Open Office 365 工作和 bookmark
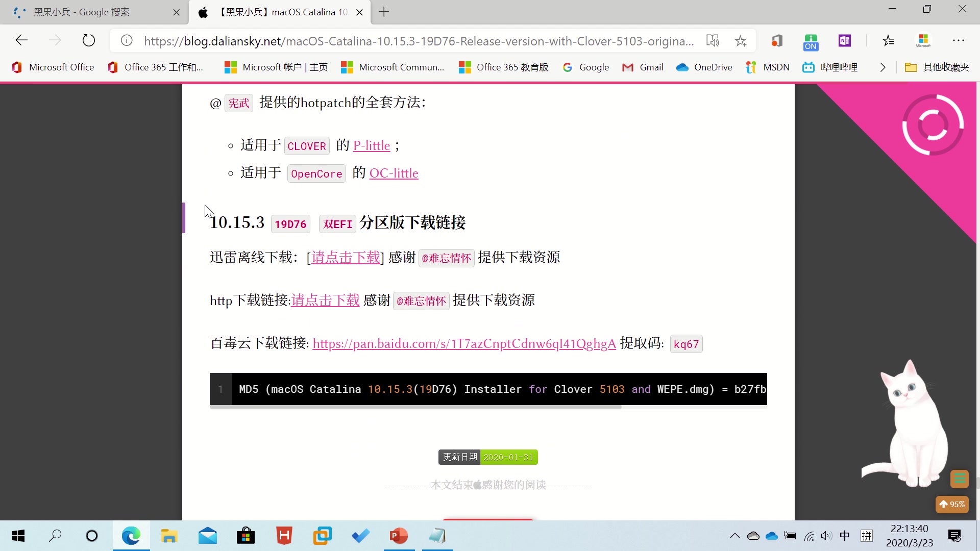 156,67
